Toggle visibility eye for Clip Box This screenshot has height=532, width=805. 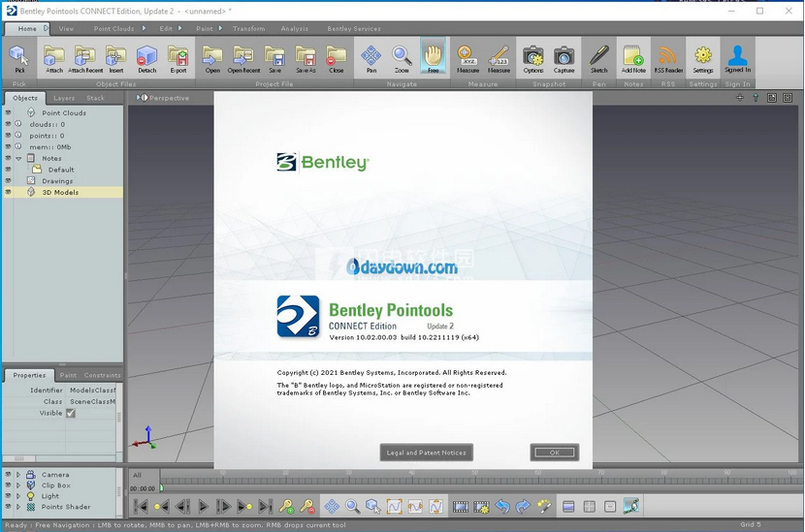(x=8, y=485)
